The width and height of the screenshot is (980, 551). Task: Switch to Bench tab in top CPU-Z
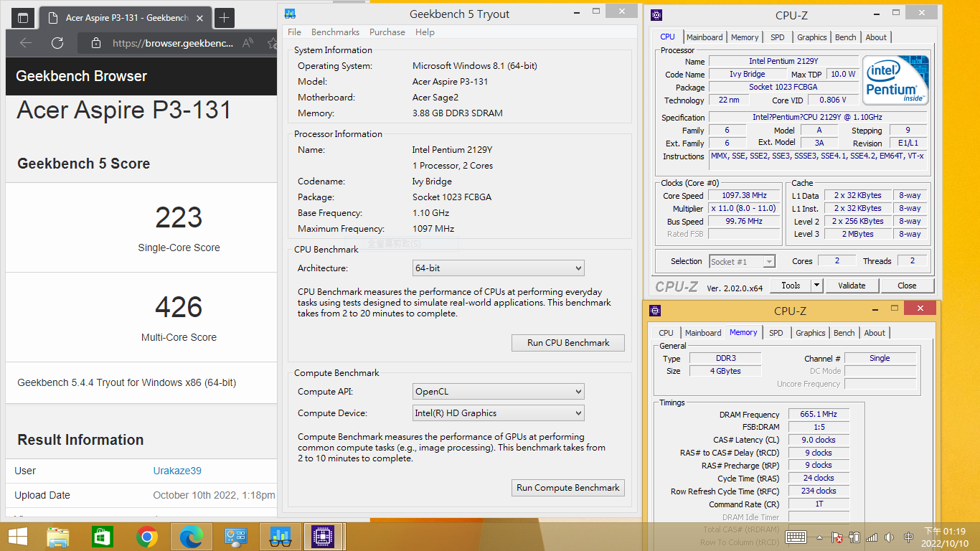[x=846, y=37]
